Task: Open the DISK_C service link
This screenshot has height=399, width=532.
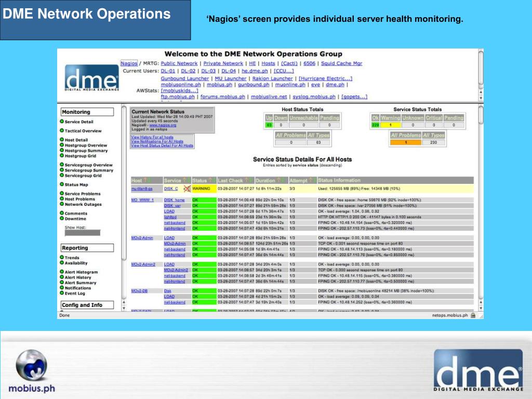Action: tap(171, 189)
